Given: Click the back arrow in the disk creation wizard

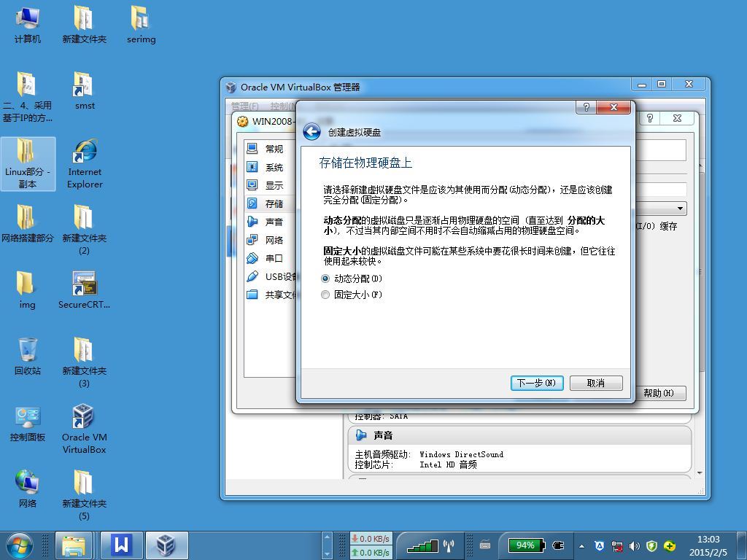Looking at the screenshot, I should [x=311, y=132].
